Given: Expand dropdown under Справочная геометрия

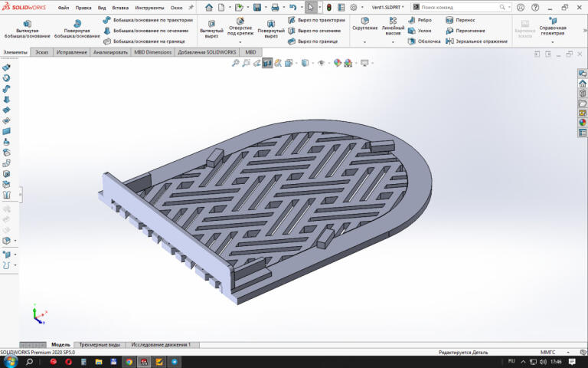Looking at the screenshot, I should [552, 42].
